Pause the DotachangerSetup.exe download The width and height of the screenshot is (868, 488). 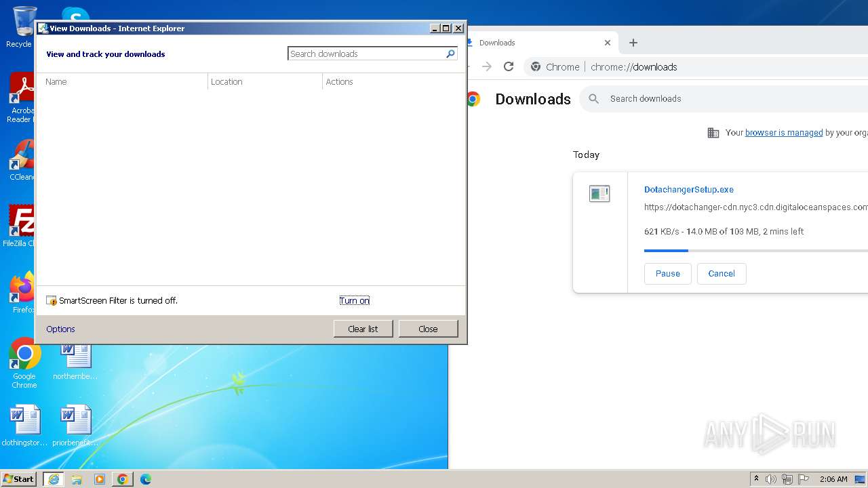[667, 274]
